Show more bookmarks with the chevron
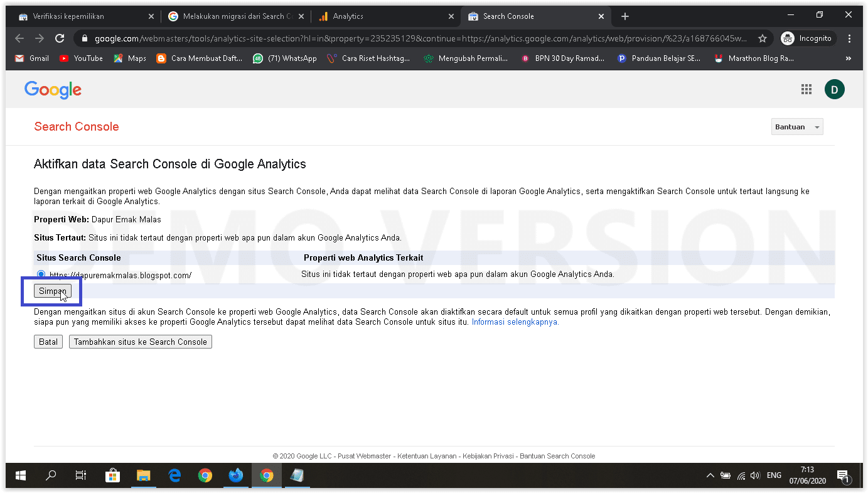Image resolution: width=868 pixels, height=493 pixels. 849,58
